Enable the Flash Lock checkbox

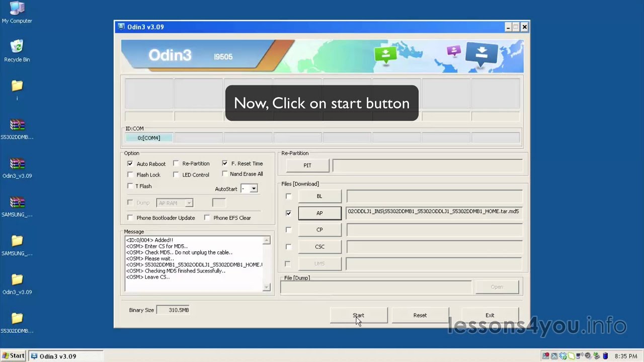pos(130,175)
